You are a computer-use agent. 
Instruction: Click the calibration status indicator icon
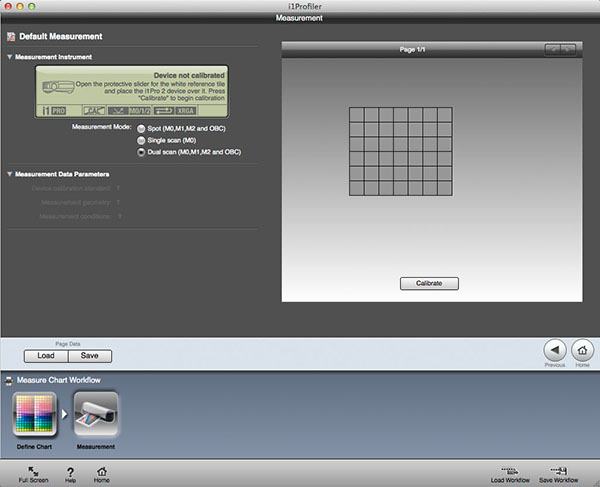pos(94,111)
